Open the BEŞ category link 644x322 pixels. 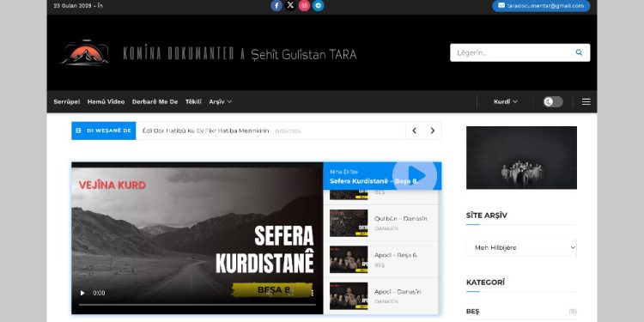tap(473, 312)
